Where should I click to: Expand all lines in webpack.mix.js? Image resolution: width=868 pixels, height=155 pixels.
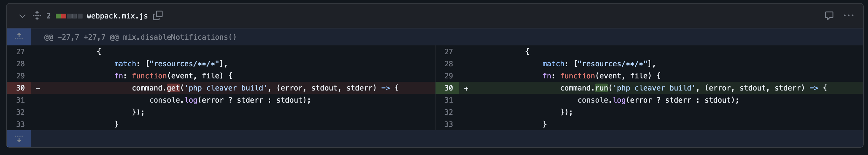[x=37, y=16]
